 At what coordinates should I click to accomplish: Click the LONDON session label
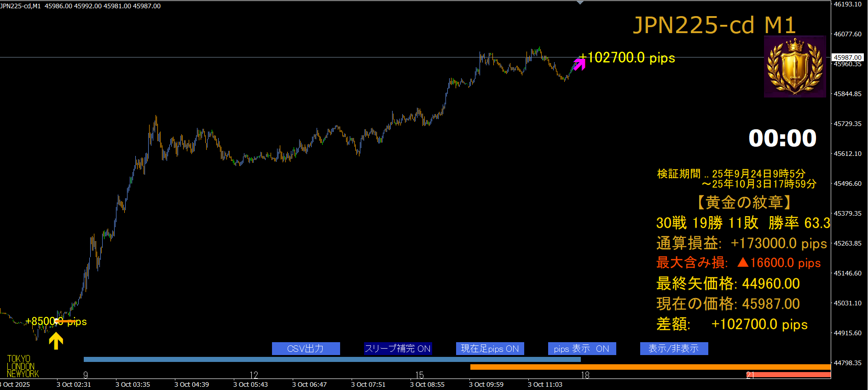(x=21, y=367)
